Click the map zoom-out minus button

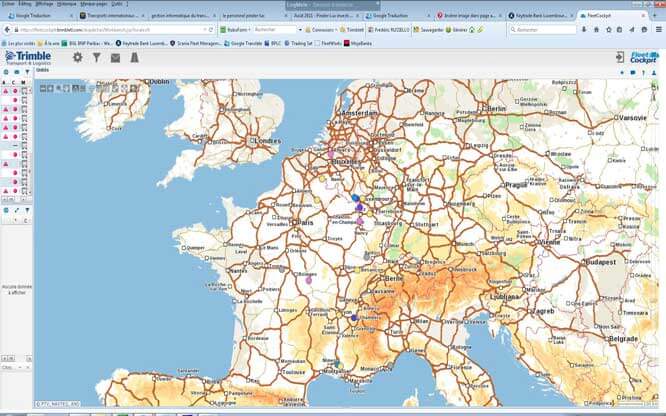[43, 88]
